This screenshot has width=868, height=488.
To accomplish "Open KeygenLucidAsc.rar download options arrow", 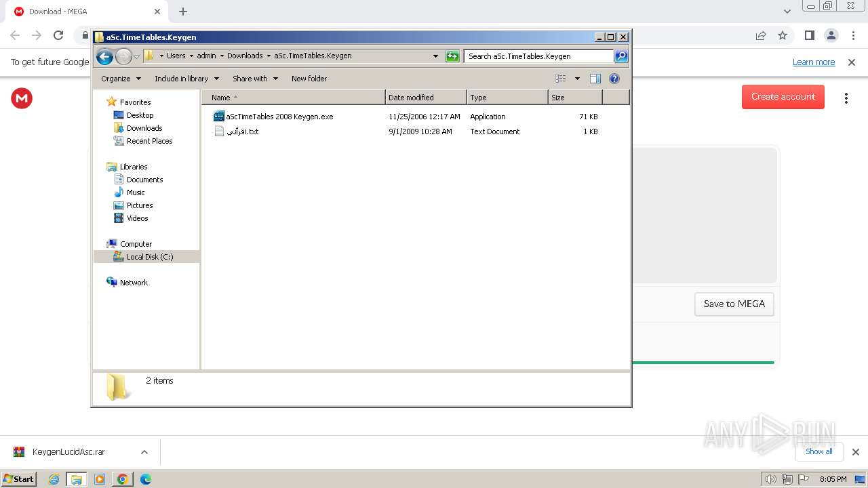I will coord(144,452).
